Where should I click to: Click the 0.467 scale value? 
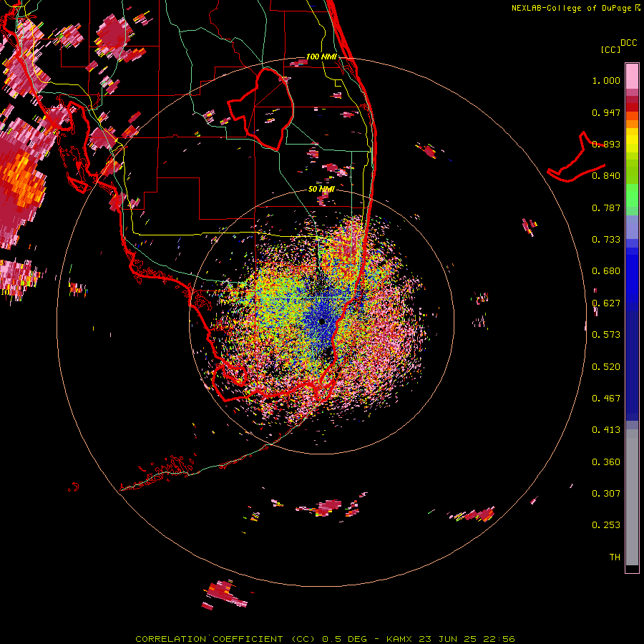point(606,399)
